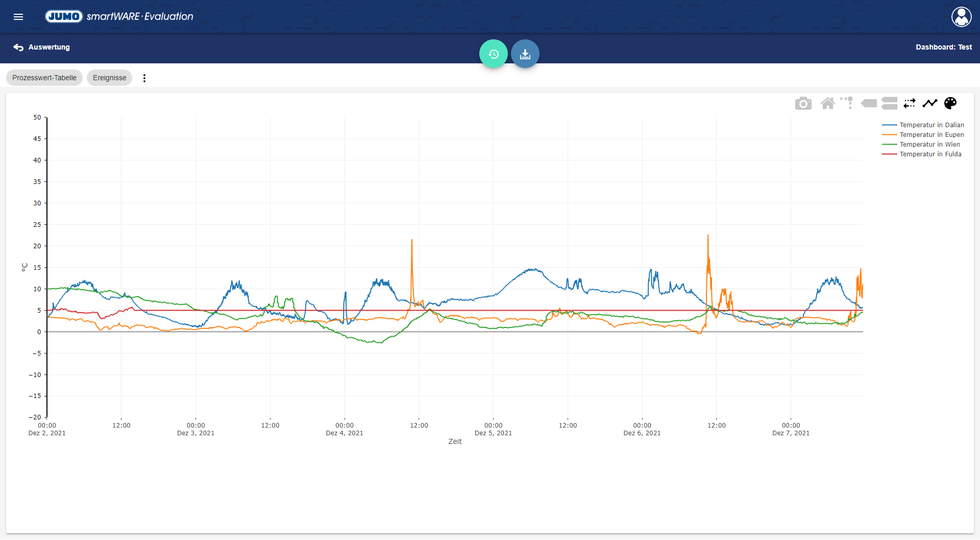Click the line chart style icon
This screenshot has width=980, height=540.
click(x=929, y=104)
